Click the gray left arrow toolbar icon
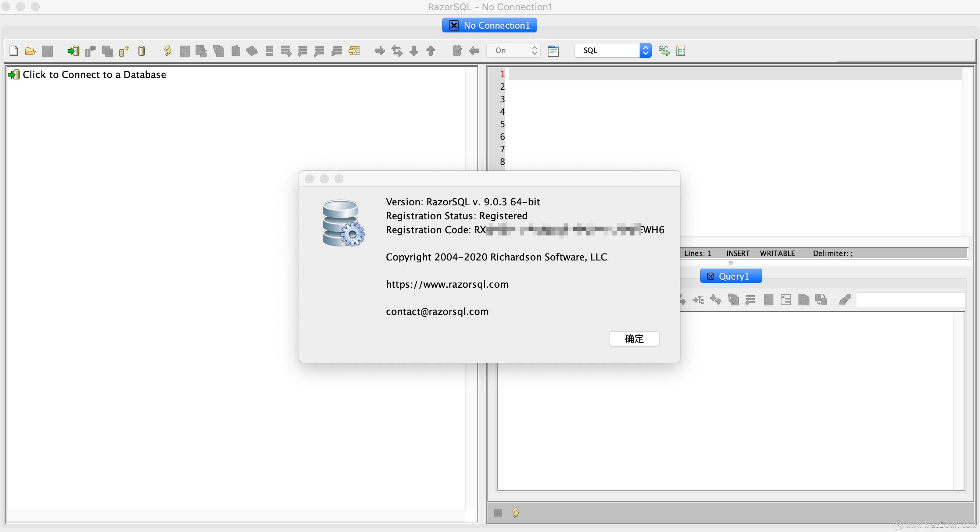This screenshot has height=532, width=980. click(474, 51)
